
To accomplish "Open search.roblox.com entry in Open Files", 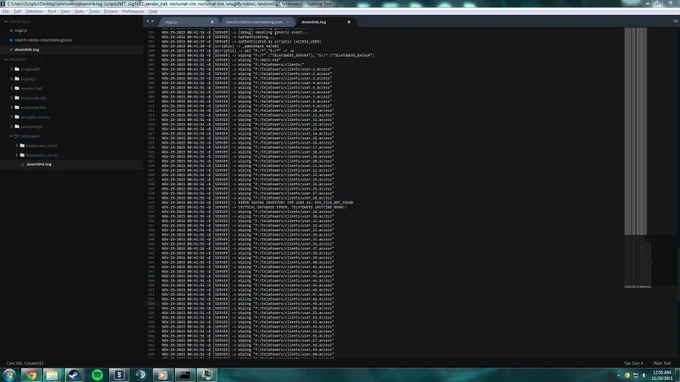I will coord(43,40).
